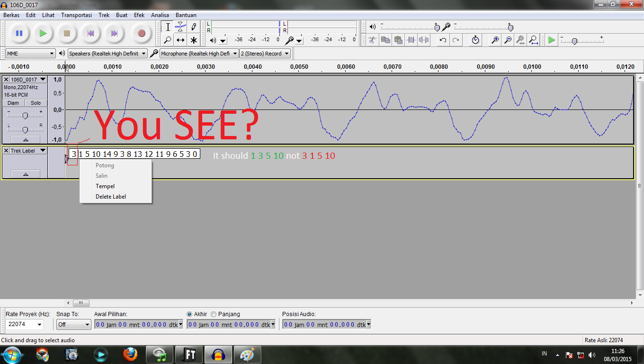Open the Rate Proyek Hz dropdown

pyautogui.click(x=25, y=325)
